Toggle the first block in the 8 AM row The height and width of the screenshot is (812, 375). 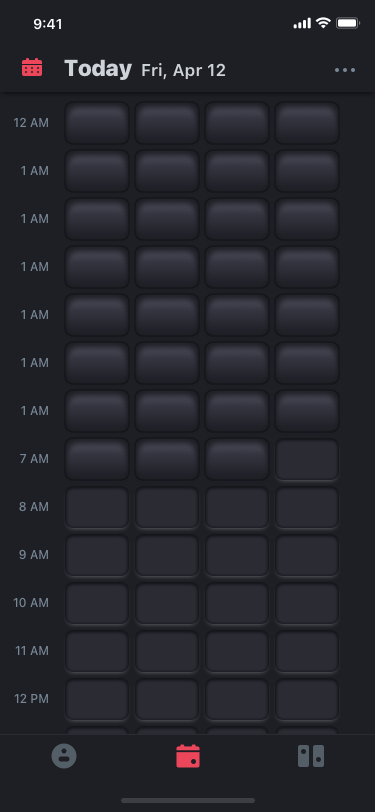pos(97,507)
